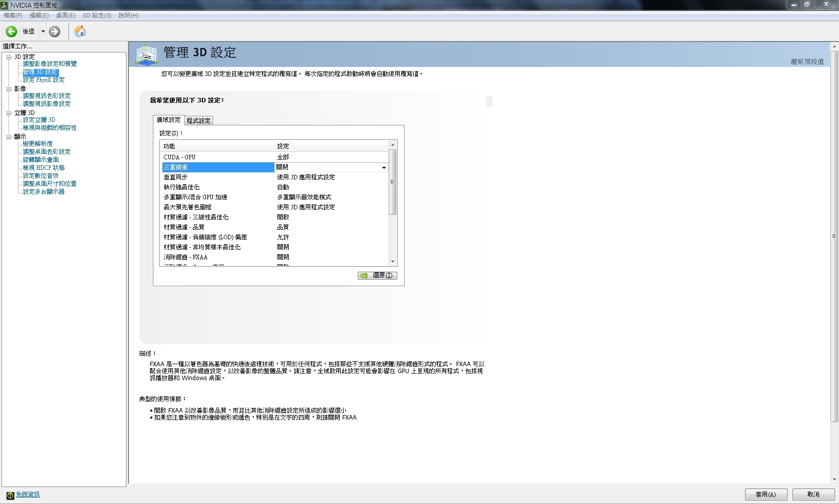The height and width of the screenshot is (504, 839).
Task: Click the main page scrollbar thumb
Action: [x=834, y=236]
